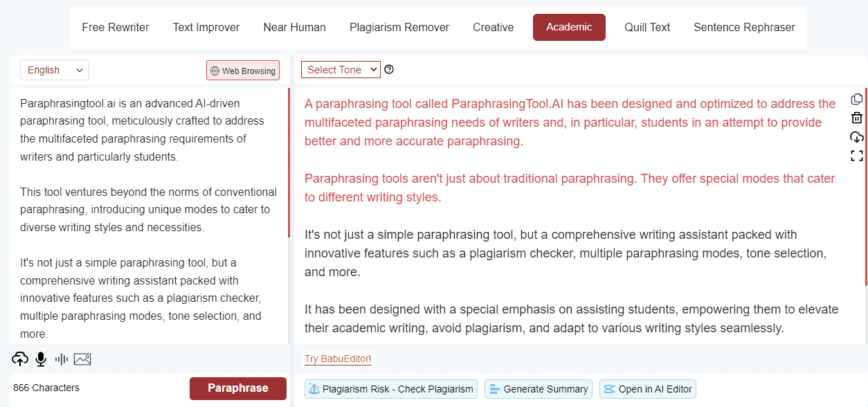Open the tone help question mark
The width and height of the screenshot is (868, 407).
click(389, 69)
